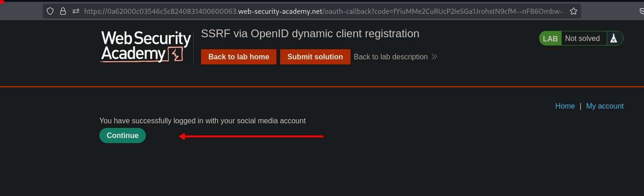644x196 pixels.
Task: Click the successfully logged in message text
Action: [202, 121]
